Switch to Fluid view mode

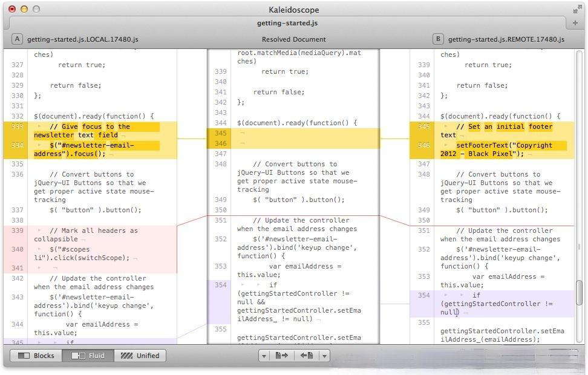(x=88, y=356)
